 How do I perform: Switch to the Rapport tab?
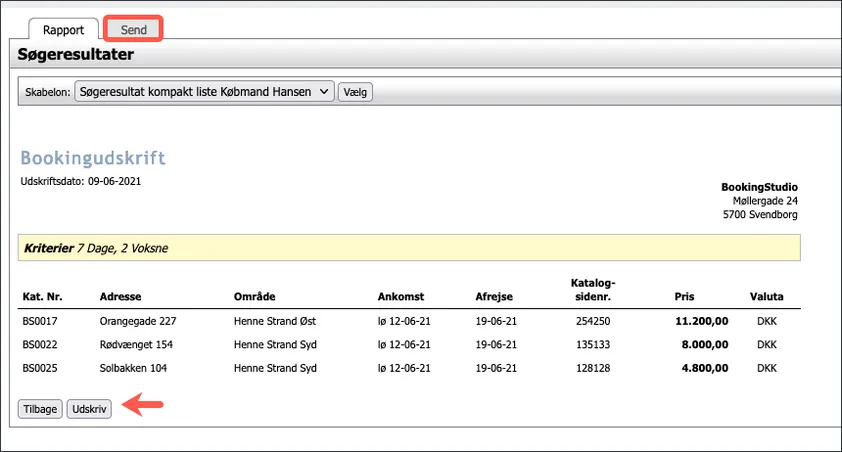63,30
